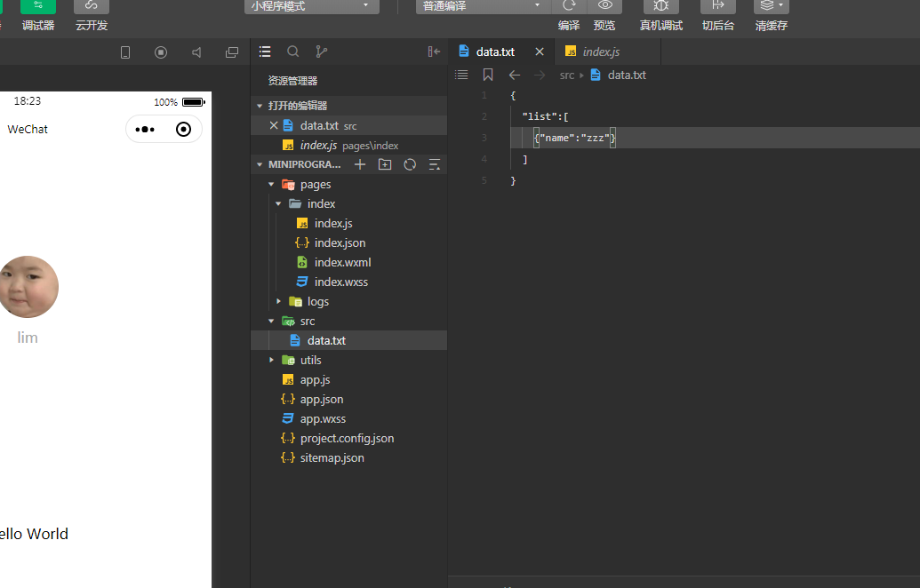Open index.js in pages/index folder
Image resolution: width=920 pixels, height=588 pixels.
click(x=348, y=223)
